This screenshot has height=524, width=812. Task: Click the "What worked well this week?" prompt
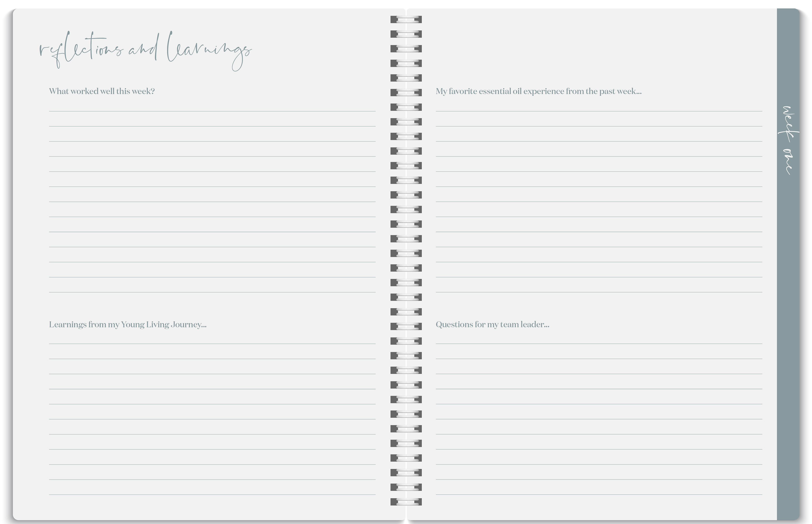point(102,91)
